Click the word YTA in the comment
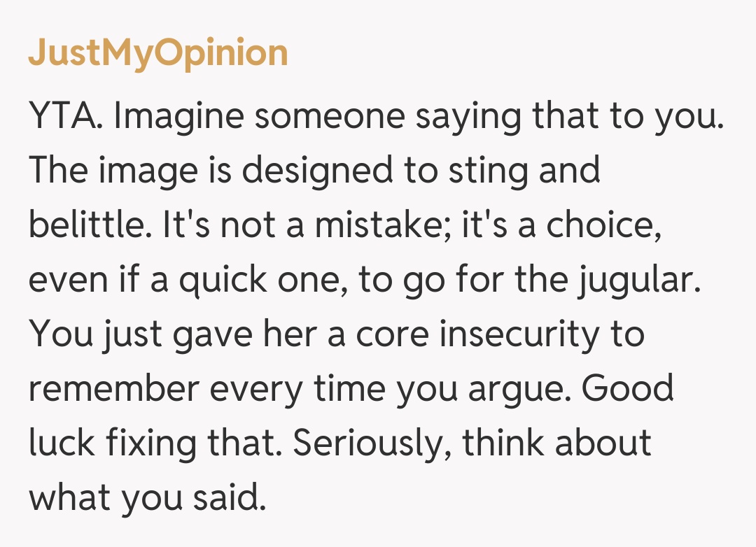Image resolution: width=756 pixels, height=547 pixels. pos(66,118)
